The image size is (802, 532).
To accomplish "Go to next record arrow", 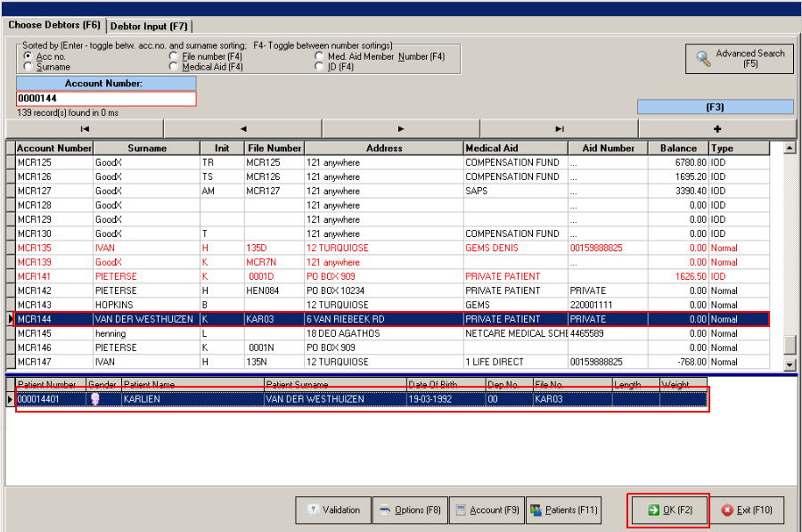I will tap(401, 128).
